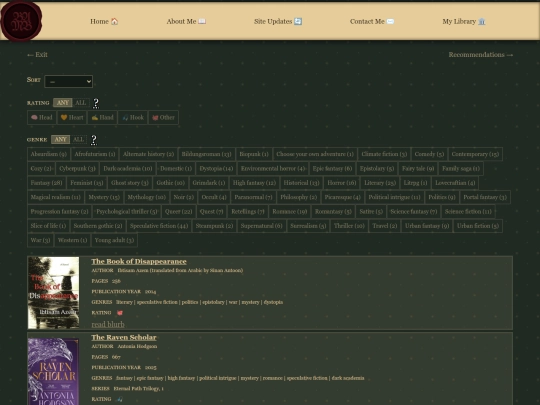Filter by Dystopia genre

tap(216, 168)
